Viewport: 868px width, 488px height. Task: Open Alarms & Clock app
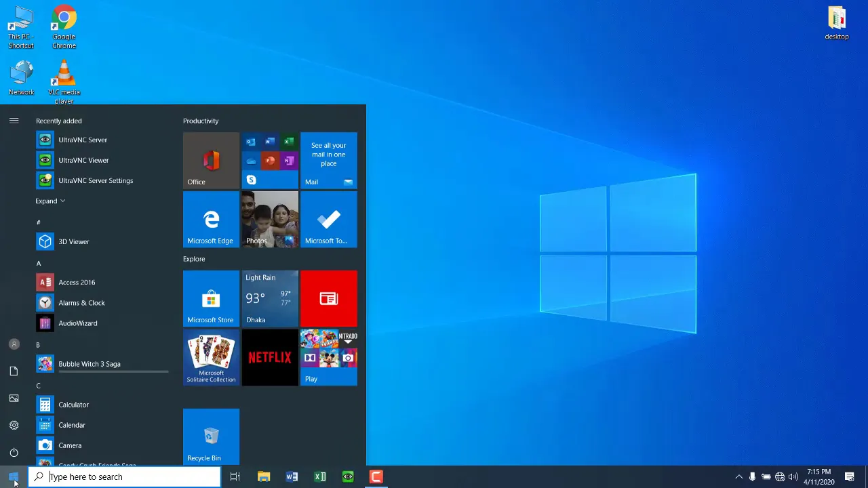point(102,302)
